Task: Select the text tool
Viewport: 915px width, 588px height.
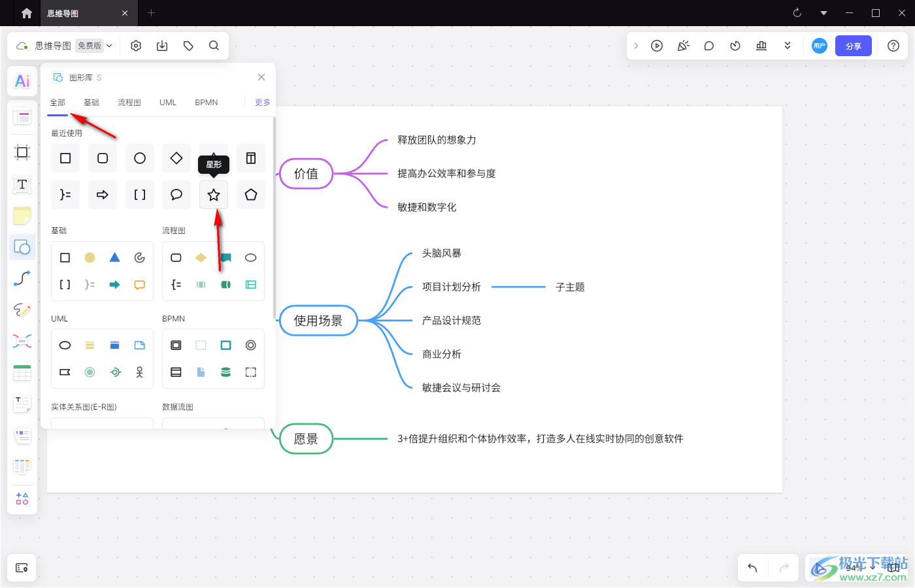Action: [x=22, y=184]
